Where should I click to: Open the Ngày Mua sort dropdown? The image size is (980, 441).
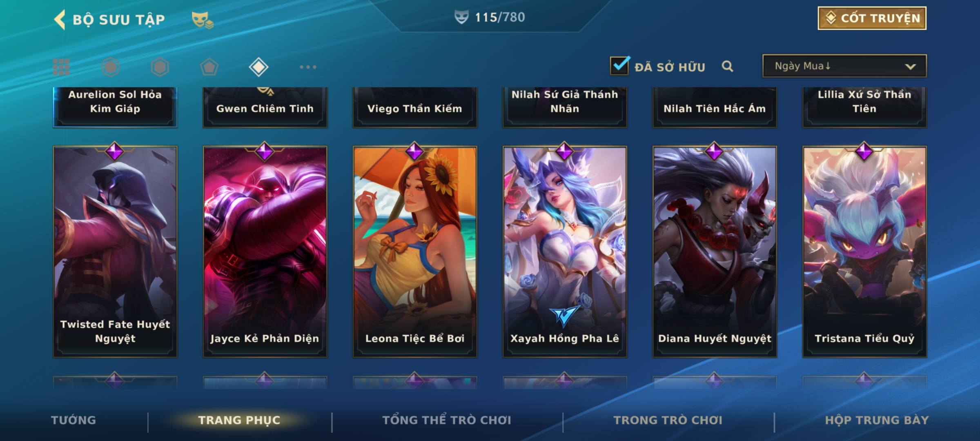pos(844,66)
